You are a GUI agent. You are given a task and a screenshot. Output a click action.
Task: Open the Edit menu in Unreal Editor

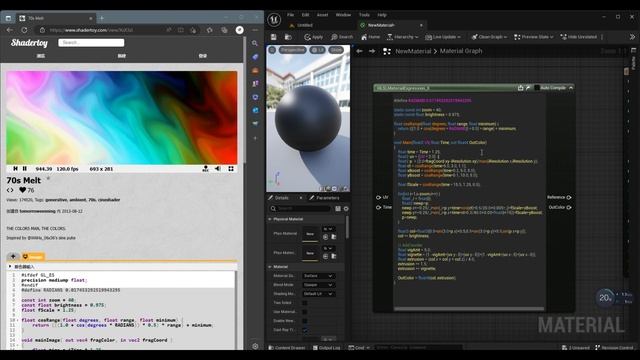coord(305,15)
